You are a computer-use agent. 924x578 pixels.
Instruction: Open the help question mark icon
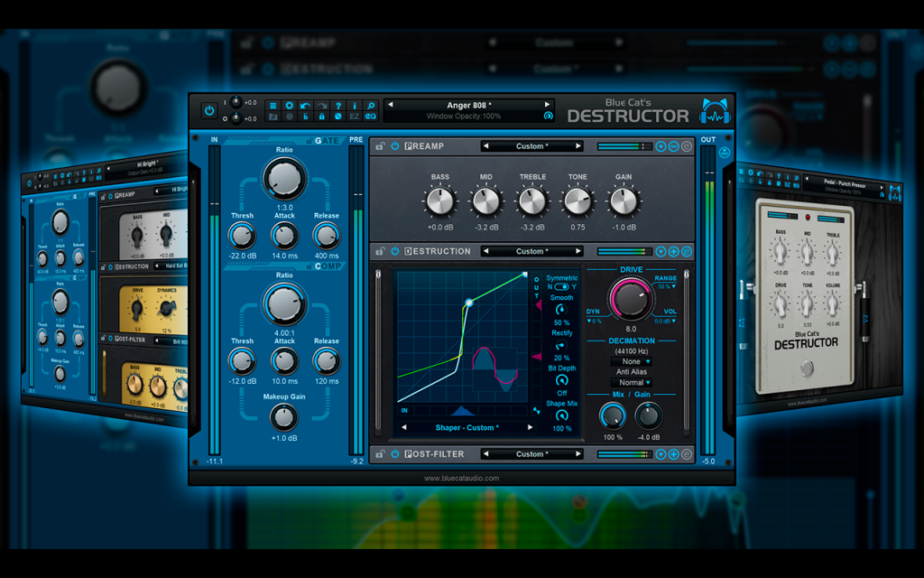[338, 106]
